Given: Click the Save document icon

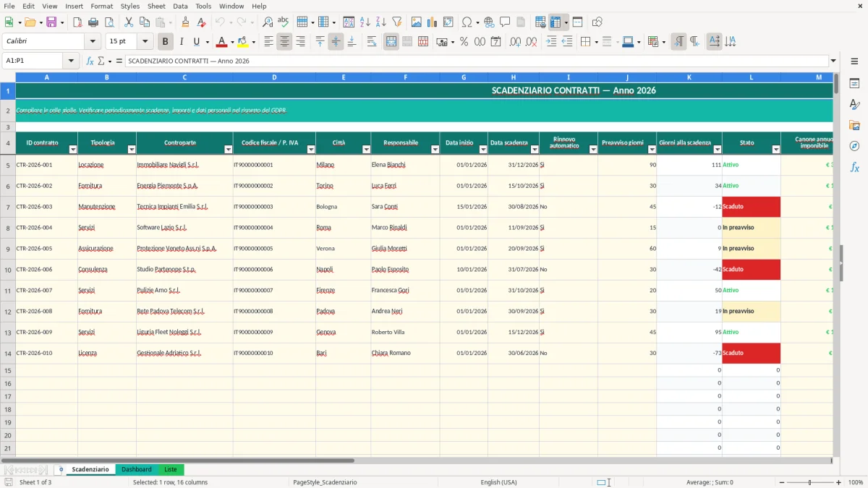Looking at the screenshot, I should click(x=51, y=22).
